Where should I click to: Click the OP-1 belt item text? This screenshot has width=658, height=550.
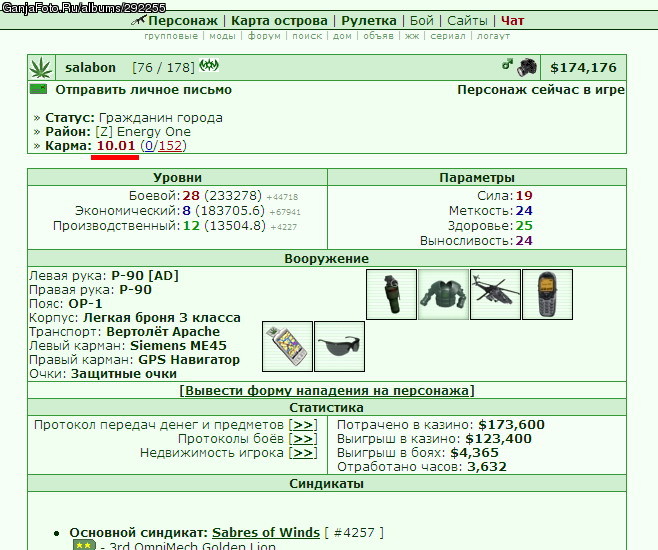[x=85, y=303]
